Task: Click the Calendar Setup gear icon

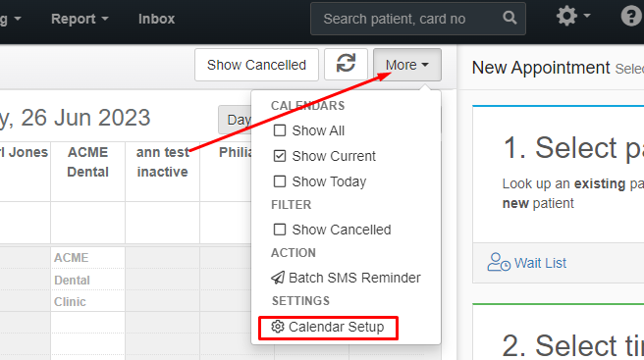Action: click(278, 327)
